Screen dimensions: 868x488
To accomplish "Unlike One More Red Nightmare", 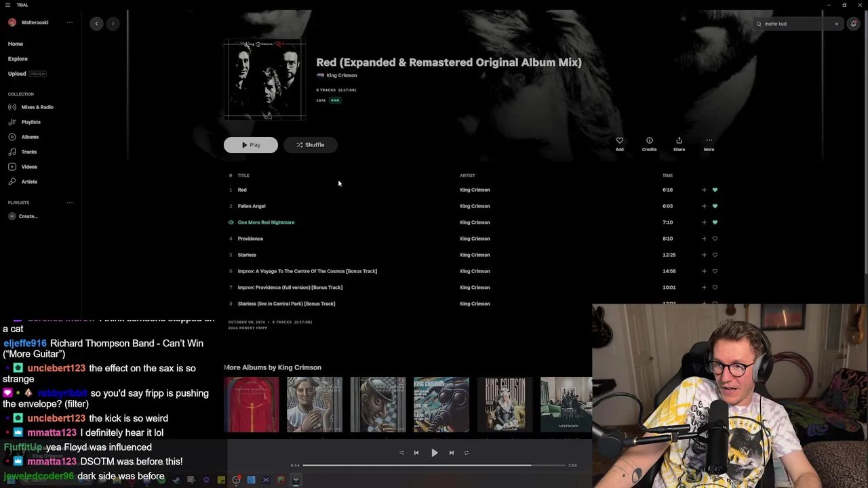I will click(715, 222).
